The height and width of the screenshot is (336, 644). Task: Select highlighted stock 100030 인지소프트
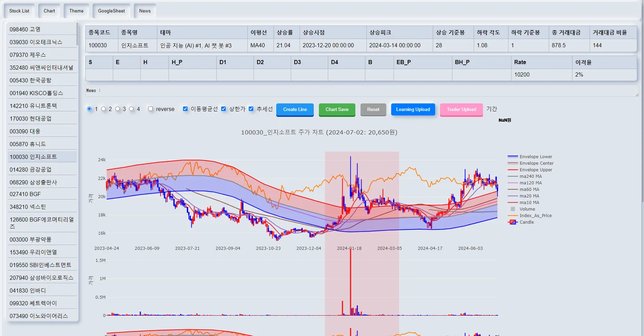click(42, 156)
